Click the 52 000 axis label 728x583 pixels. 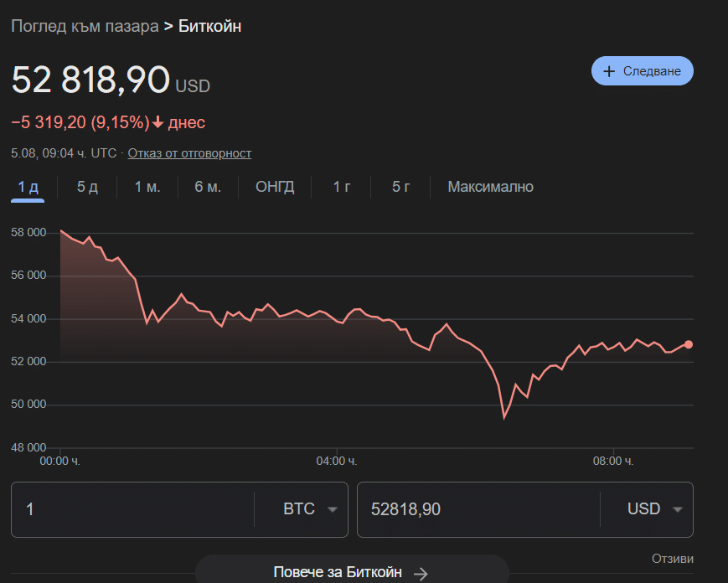tap(28, 361)
